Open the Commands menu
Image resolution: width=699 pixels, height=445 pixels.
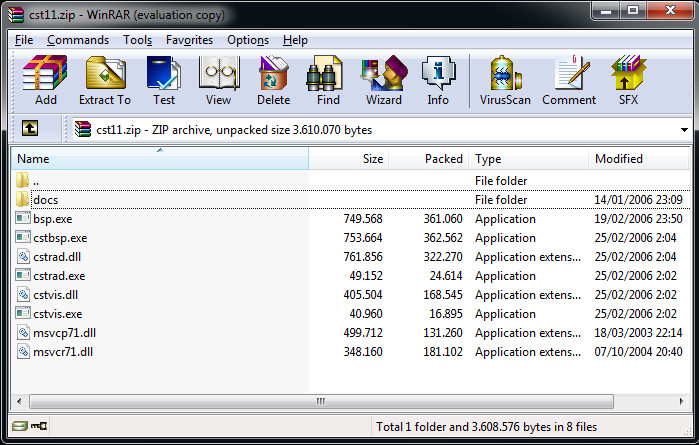point(78,40)
